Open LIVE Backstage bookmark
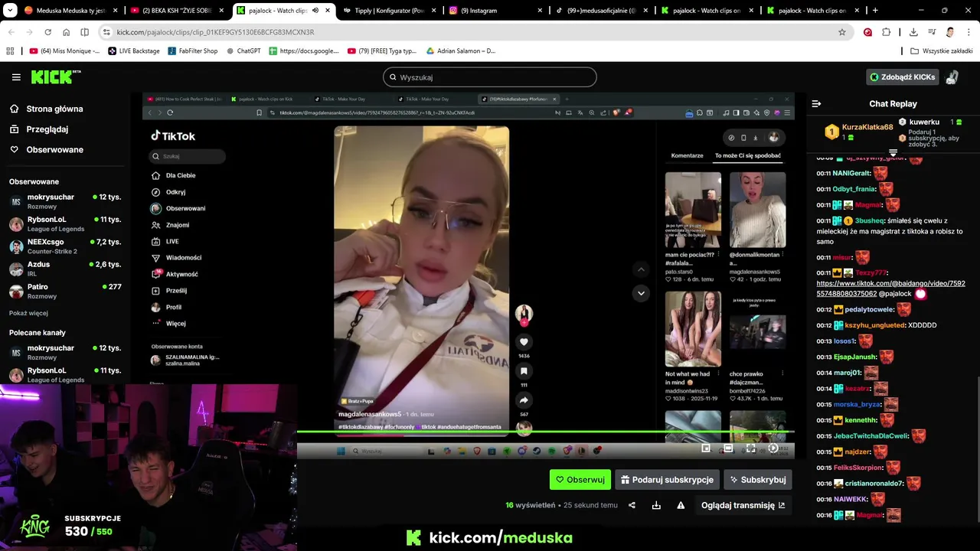Image resolution: width=980 pixels, height=551 pixels. click(134, 51)
